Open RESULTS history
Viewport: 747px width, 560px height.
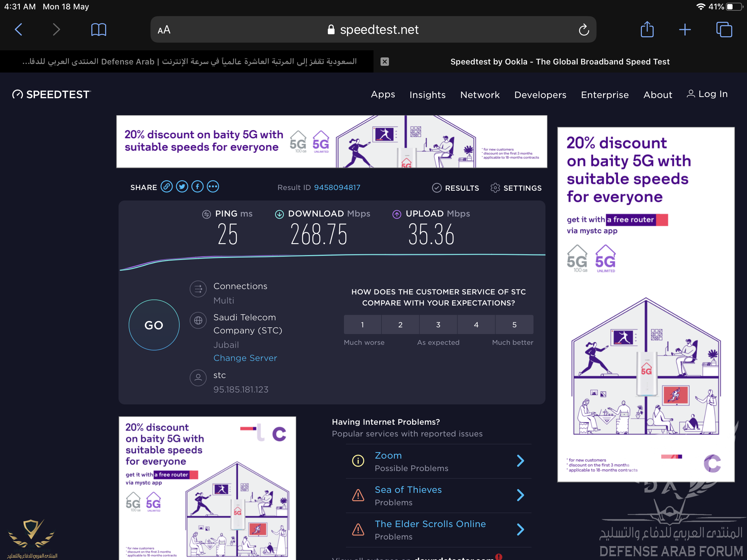455,188
